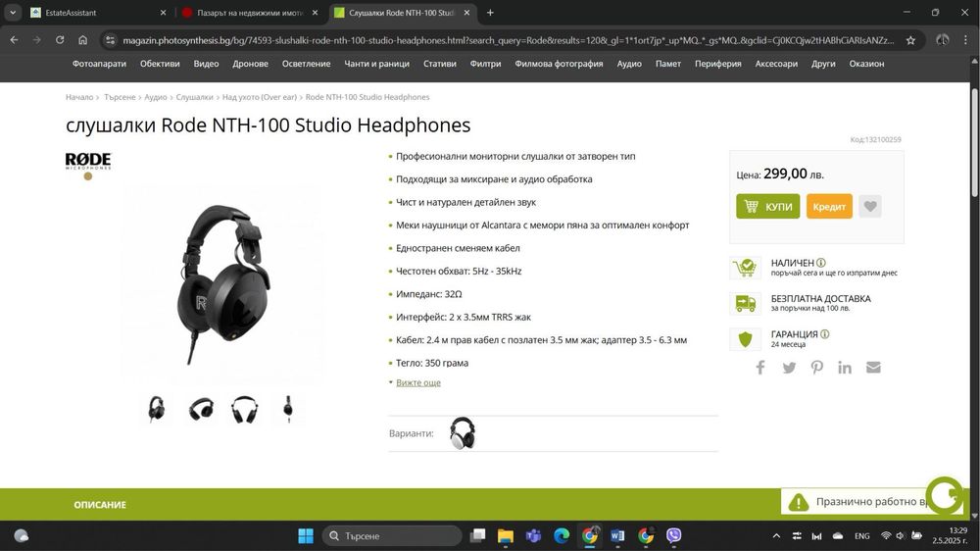Image resolution: width=980 pixels, height=551 pixels.
Task: Click the browser address bar URL
Action: click(x=508, y=40)
